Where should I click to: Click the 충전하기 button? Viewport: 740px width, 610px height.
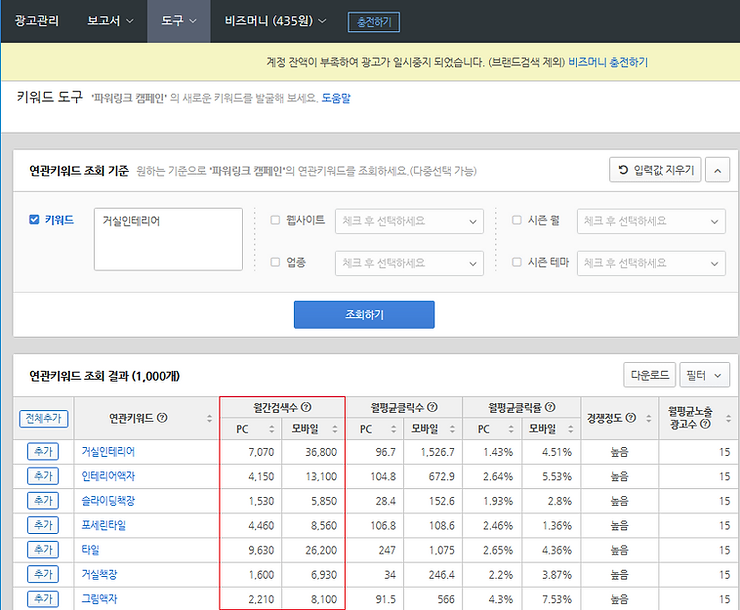tap(374, 22)
